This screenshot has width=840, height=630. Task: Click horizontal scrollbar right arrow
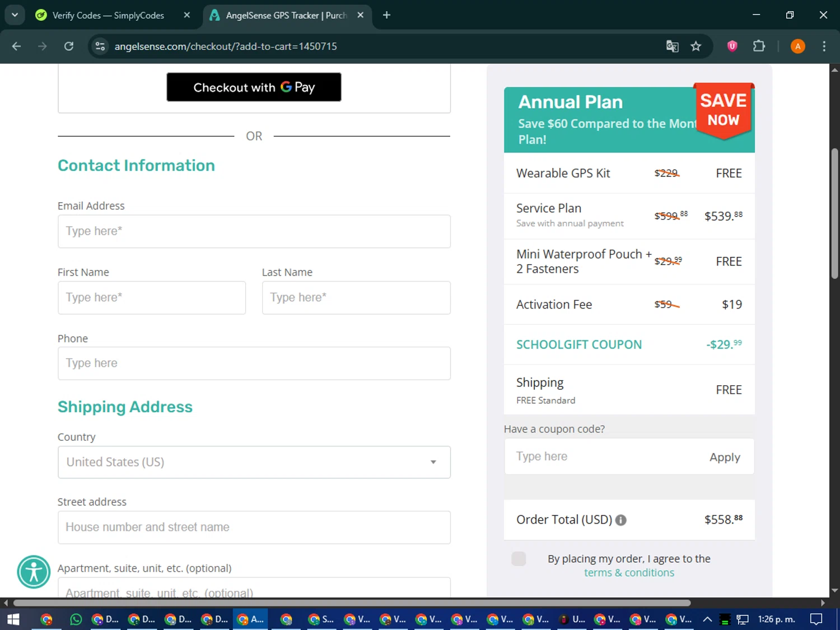(823, 603)
